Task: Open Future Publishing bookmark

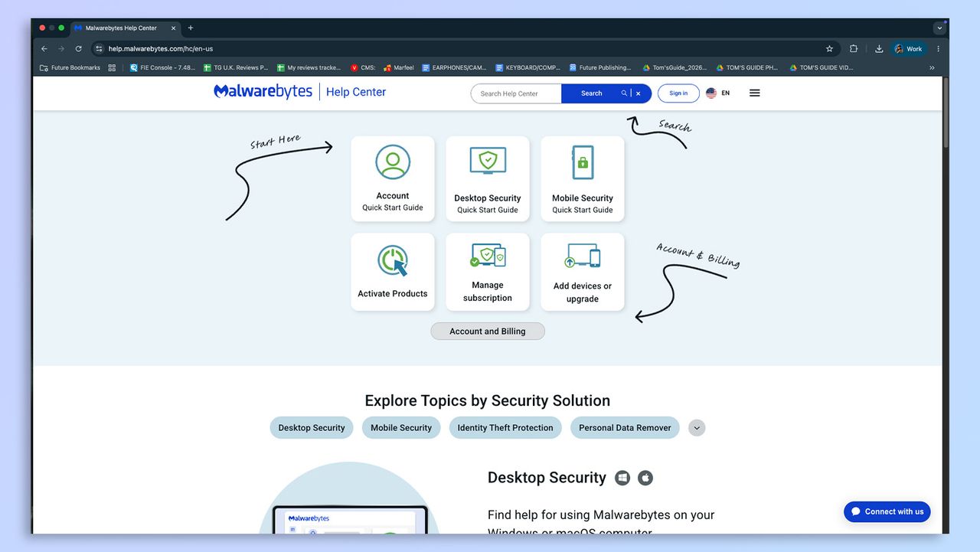Action: [599, 67]
